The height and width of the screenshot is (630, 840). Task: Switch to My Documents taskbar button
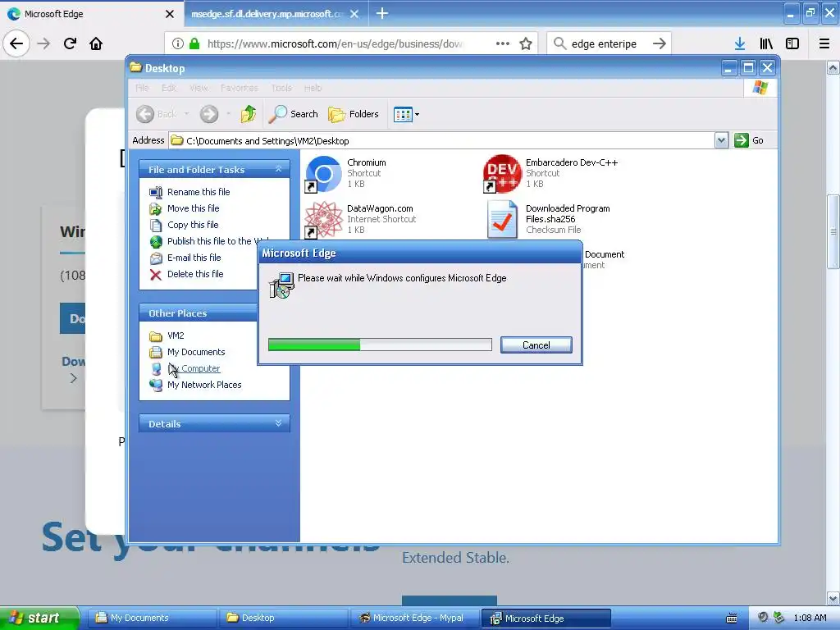[152, 618]
